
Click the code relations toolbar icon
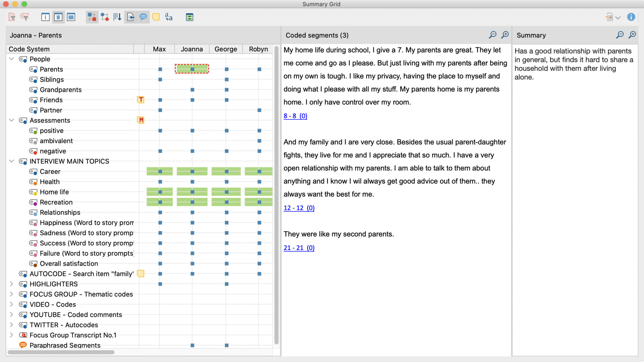click(105, 17)
